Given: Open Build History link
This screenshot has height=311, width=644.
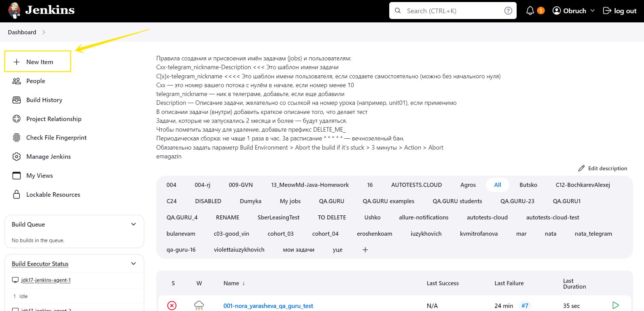Looking at the screenshot, I should pyautogui.click(x=44, y=100).
